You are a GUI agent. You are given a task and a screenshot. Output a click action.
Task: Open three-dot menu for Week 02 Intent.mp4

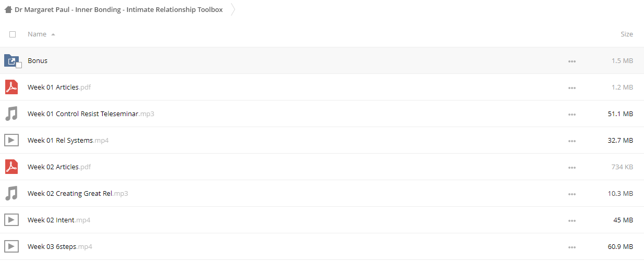coord(572,220)
